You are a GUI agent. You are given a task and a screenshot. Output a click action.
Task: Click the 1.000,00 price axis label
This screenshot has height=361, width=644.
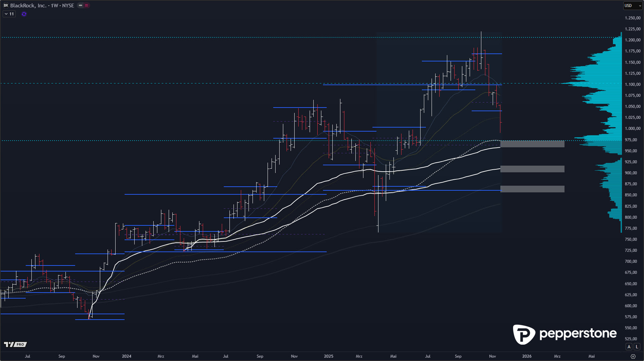[633, 129]
